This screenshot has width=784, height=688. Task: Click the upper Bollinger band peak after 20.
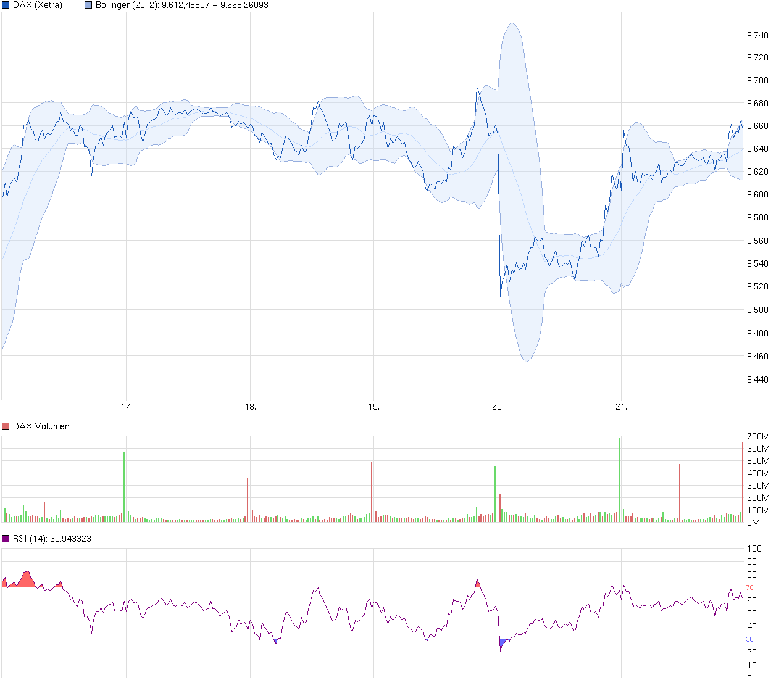[512, 24]
